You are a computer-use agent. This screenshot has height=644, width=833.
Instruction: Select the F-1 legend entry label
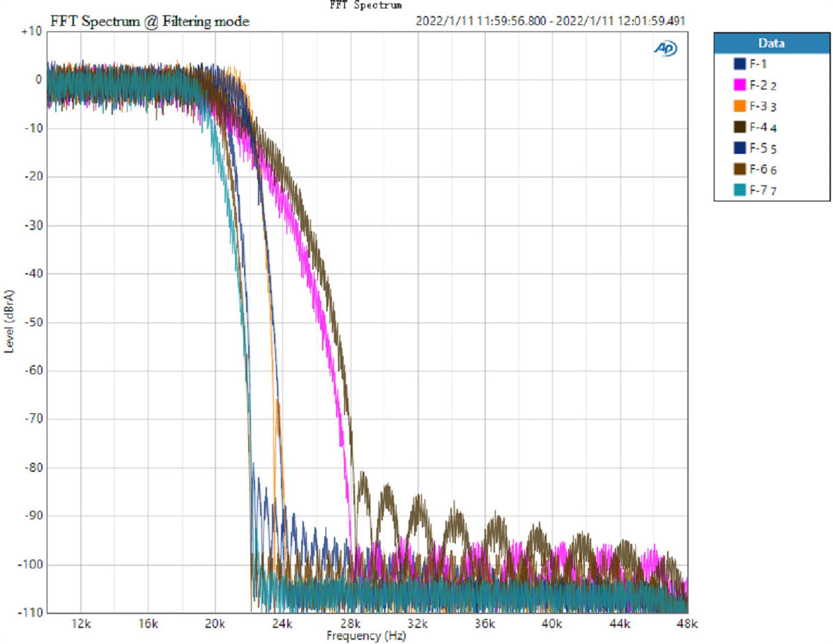pos(758,64)
